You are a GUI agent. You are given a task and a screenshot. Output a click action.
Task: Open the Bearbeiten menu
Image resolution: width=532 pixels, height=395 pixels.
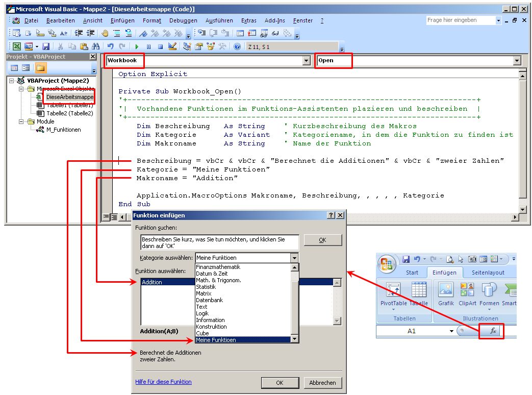pyautogui.click(x=60, y=21)
